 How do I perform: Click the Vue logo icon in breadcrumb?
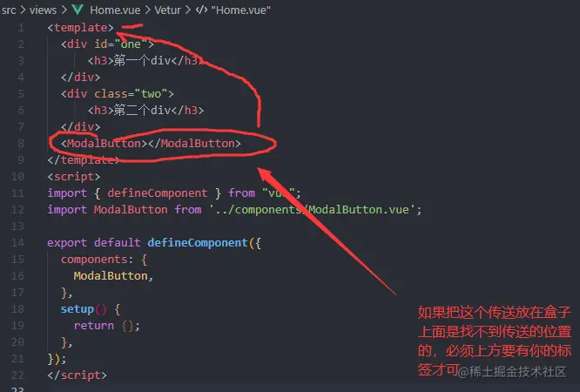[x=78, y=10]
